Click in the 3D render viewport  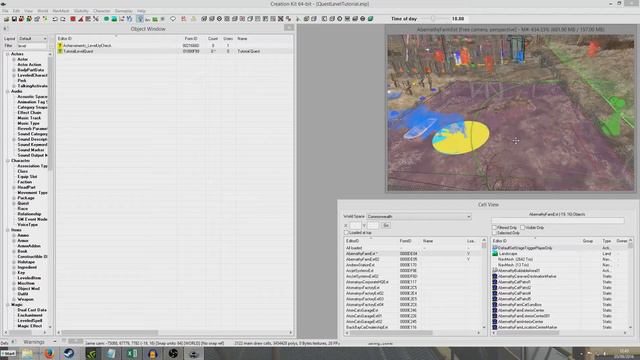pos(511,112)
